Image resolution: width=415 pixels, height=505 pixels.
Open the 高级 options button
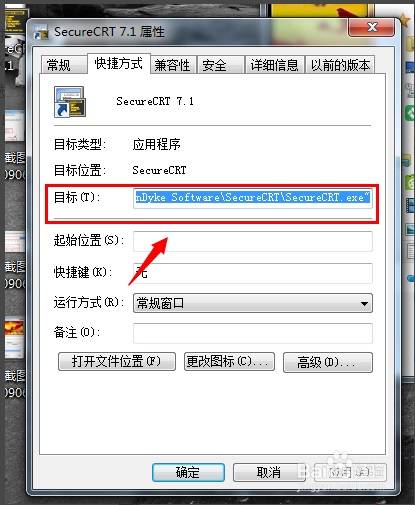pyautogui.click(x=328, y=362)
